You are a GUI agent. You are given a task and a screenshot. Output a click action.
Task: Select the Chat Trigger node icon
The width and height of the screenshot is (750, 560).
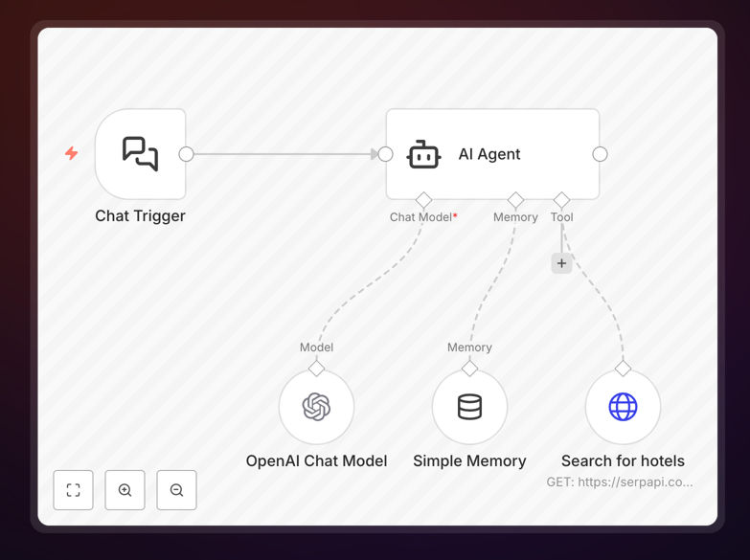coord(140,154)
